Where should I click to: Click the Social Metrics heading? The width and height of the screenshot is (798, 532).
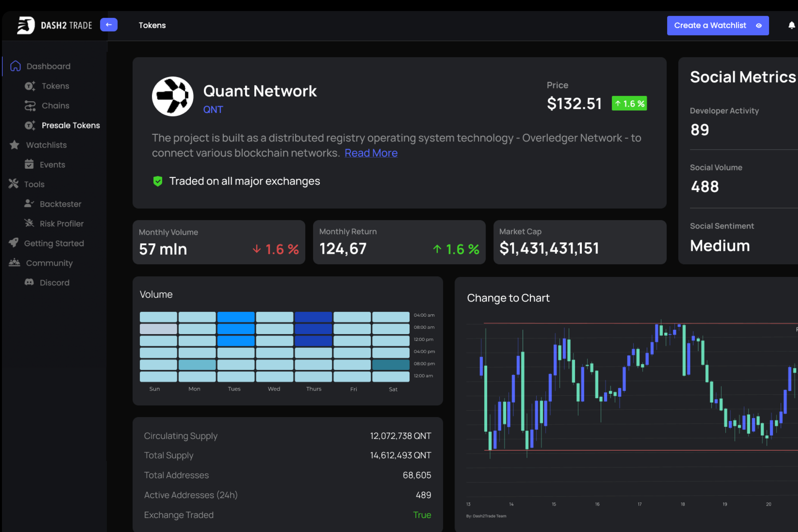[743, 77]
